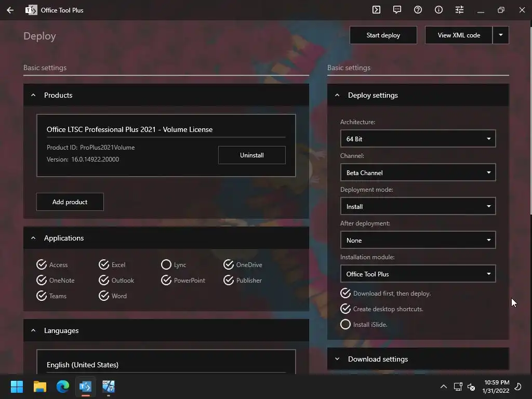Screen dimensions: 532x399
Task: Collapse the Deploy settings section
Action: coord(337,95)
